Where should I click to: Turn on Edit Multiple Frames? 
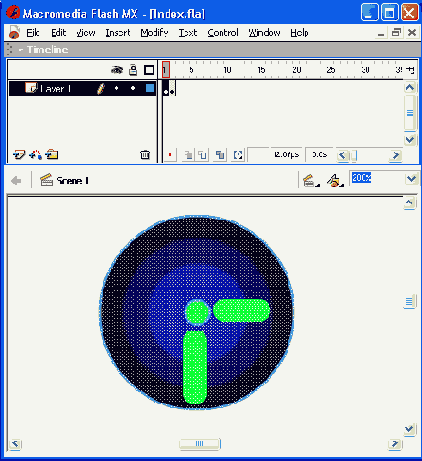pos(220,155)
